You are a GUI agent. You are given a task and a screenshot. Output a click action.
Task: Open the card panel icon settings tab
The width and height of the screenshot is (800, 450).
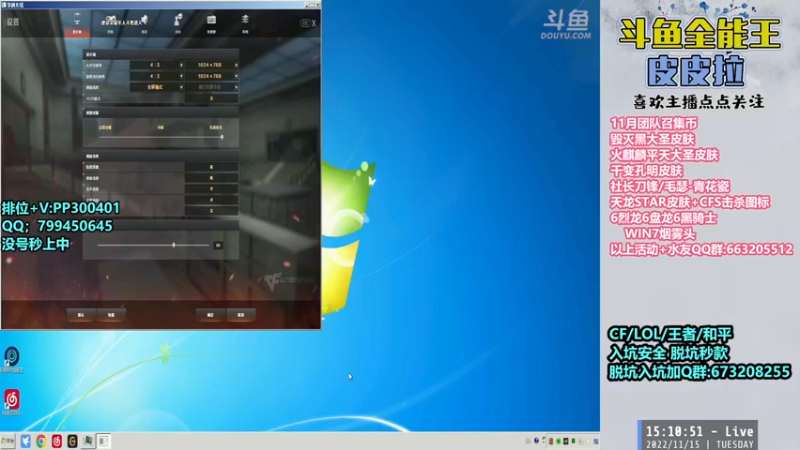211,22
